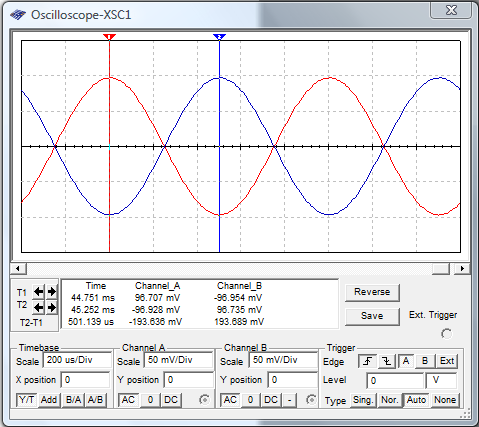Set Channel A coupling to AC

[128, 400]
